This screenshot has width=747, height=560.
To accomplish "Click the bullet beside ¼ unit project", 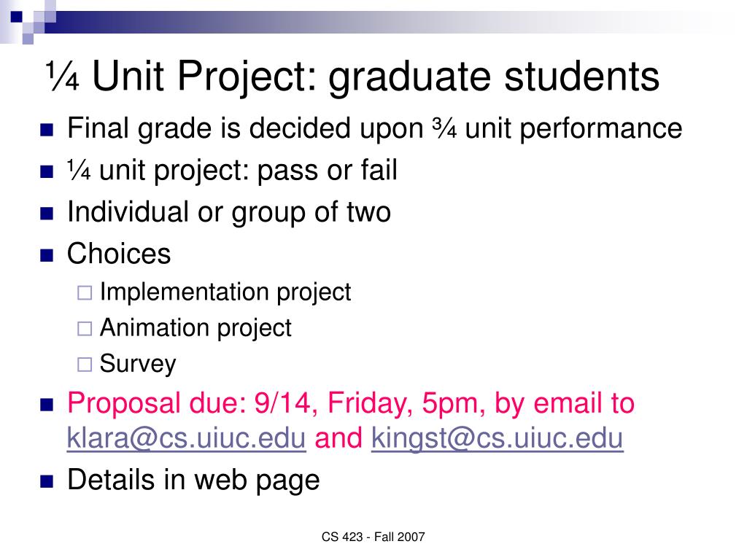I will pyautogui.click(x=47, y=171).
